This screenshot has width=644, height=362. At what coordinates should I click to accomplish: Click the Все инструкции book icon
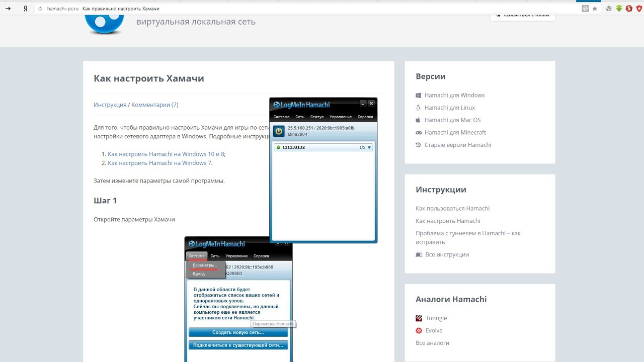pos(419,255)
